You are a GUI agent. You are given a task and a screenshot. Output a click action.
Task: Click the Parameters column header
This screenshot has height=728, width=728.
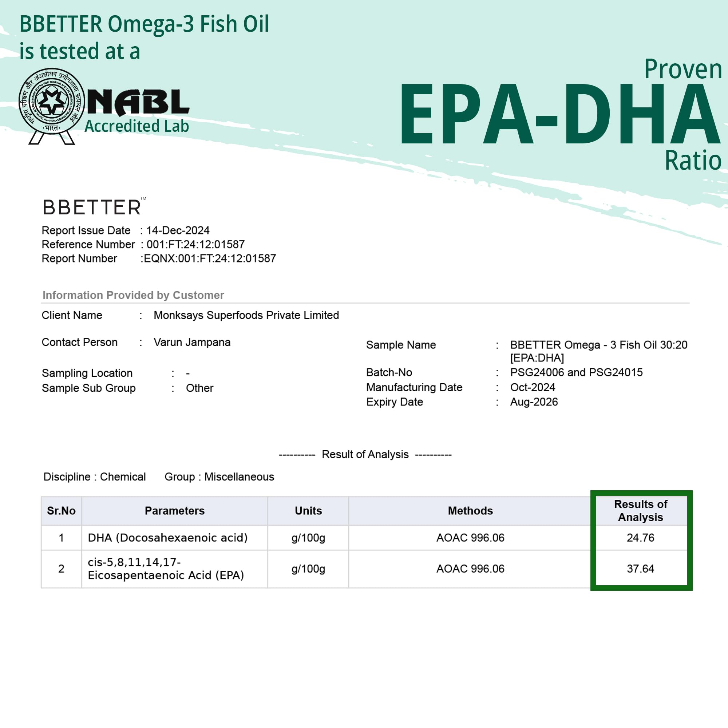click(x=174, y=511)
